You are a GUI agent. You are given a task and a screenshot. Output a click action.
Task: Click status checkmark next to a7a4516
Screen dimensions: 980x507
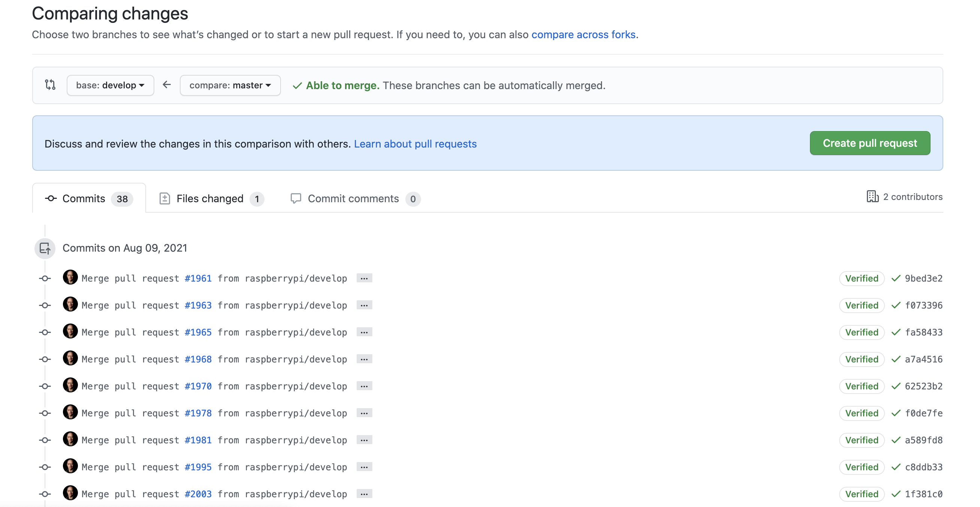point(896,359)
